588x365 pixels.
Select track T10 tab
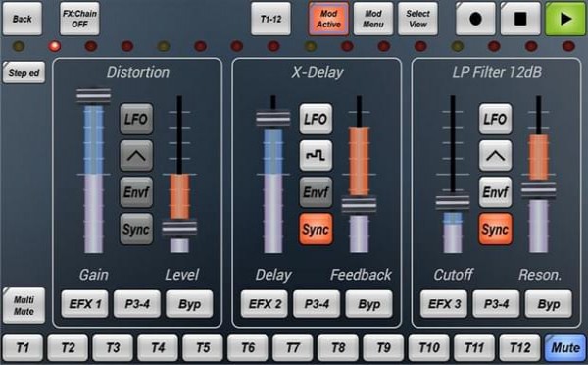click(x=429, y=347)
